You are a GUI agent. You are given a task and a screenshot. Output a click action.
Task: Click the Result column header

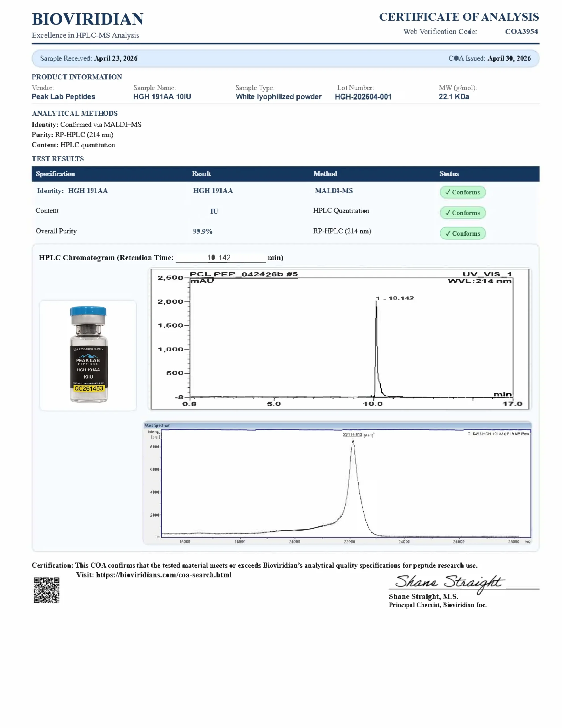201,174
